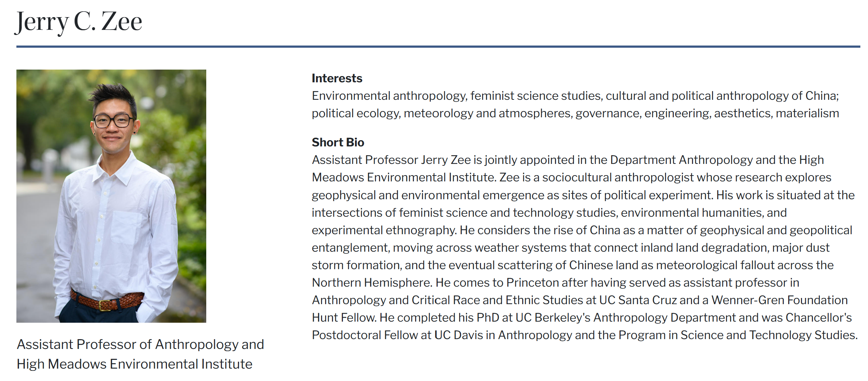This screenshot has height=381, width=868.
Task: Click the phrase political ecology in Interests
Action: (x=356, y=113)
